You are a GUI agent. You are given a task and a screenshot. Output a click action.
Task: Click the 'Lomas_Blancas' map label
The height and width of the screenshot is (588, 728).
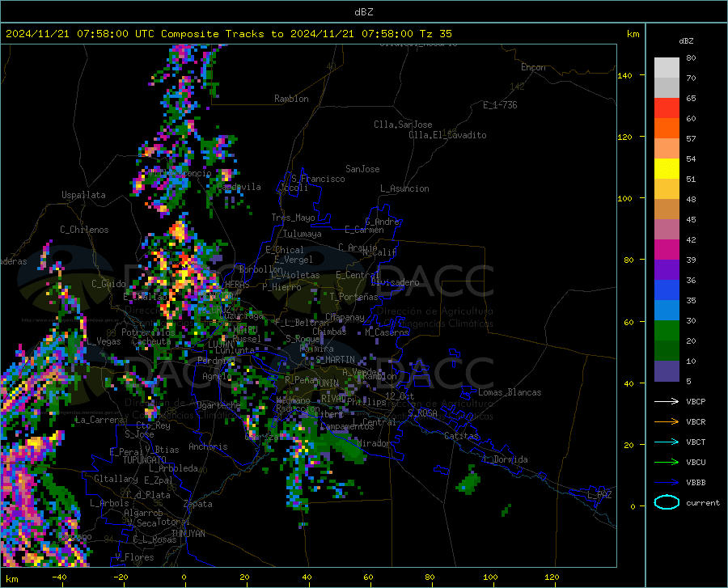[x=510, y=392]
